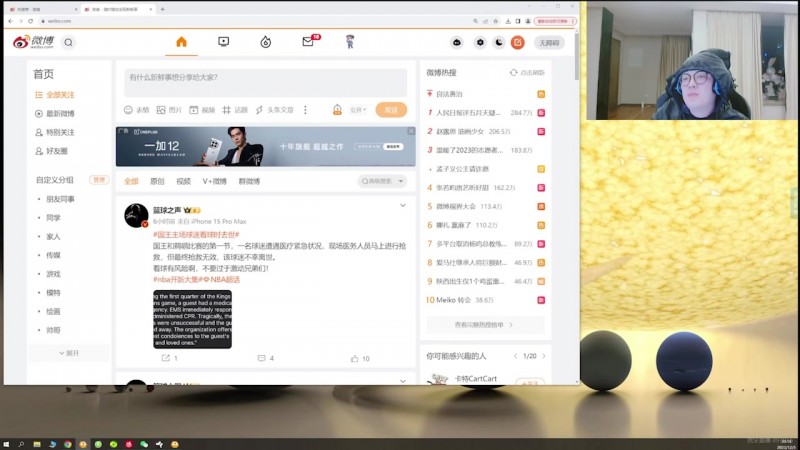The height and width of the screenshot is (450, 800).
Task: Click the bell icon next to visibility selector
Action: pyautogui.click(x=337, y=110)
